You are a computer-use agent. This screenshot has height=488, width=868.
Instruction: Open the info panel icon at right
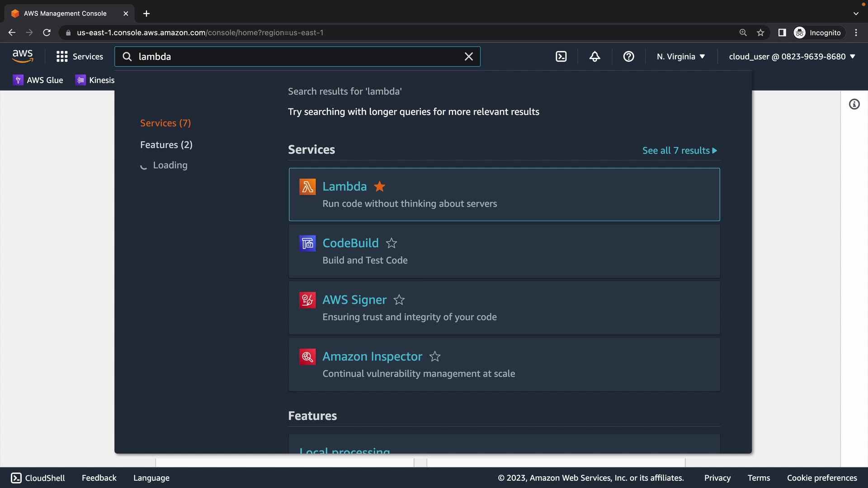tap(854, 104)
